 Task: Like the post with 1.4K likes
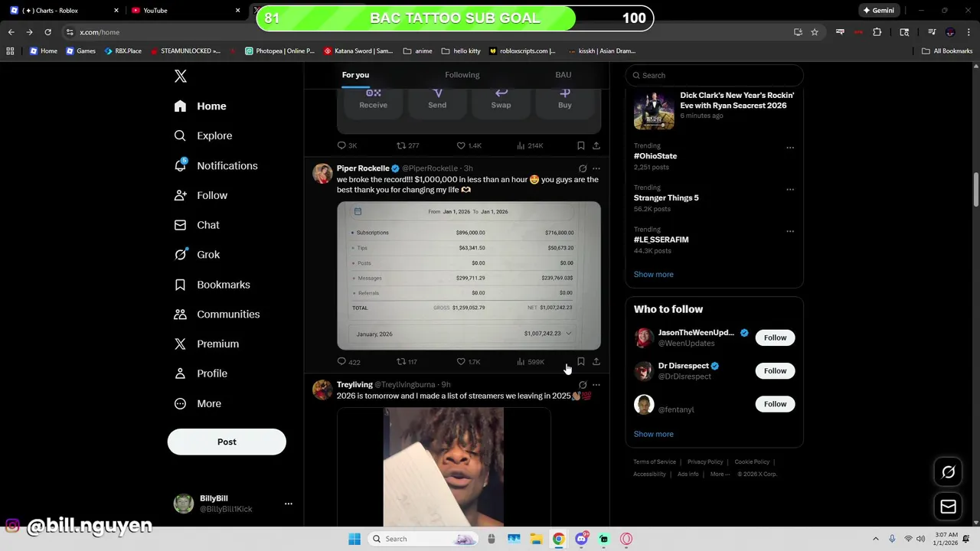coord(469,145)
